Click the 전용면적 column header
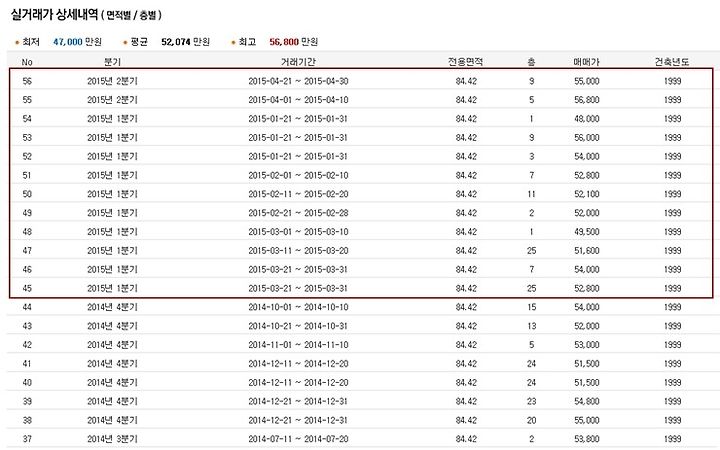The image size is (720, 450). 466,62
